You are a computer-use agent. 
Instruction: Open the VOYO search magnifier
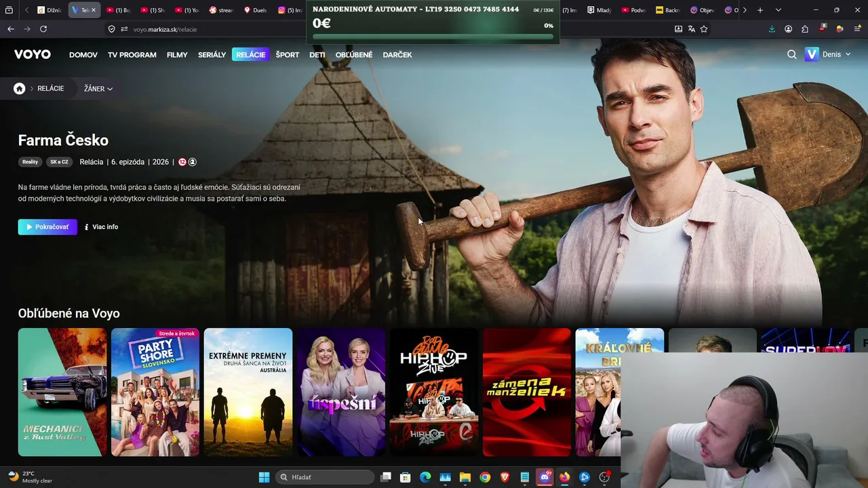point(792,54)
